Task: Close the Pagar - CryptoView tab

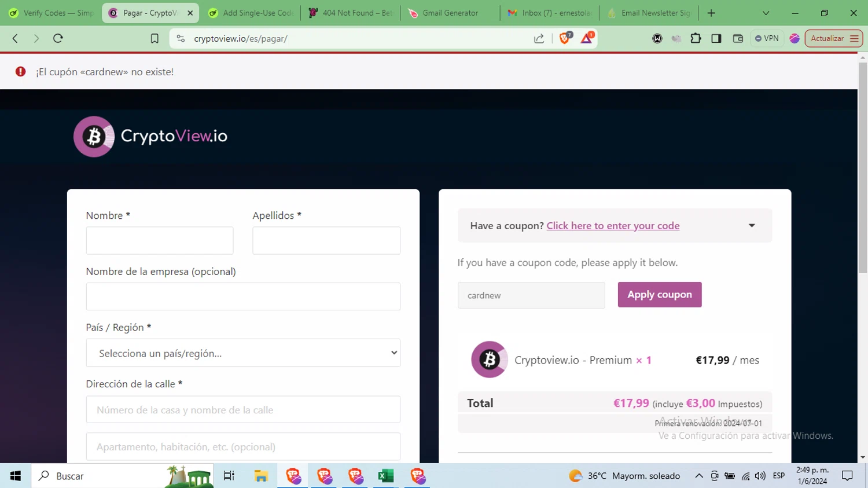Action: click(190, 13)
